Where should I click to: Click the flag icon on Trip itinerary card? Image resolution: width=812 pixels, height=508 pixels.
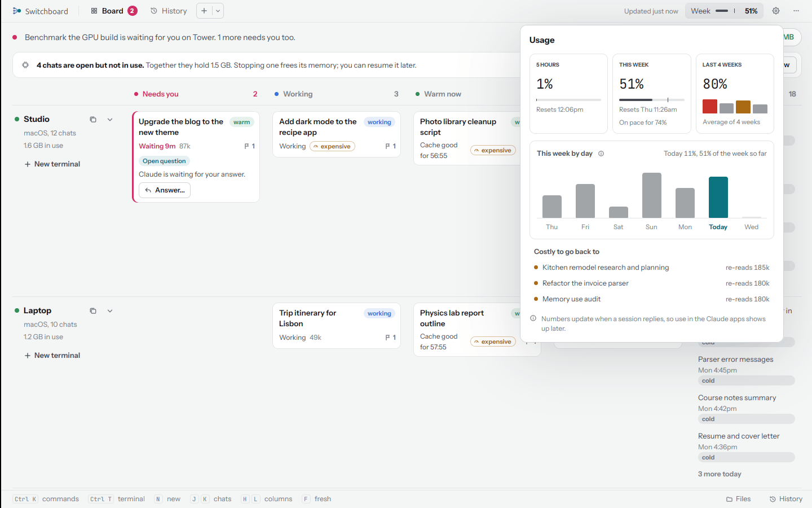[x=387, y=338]
